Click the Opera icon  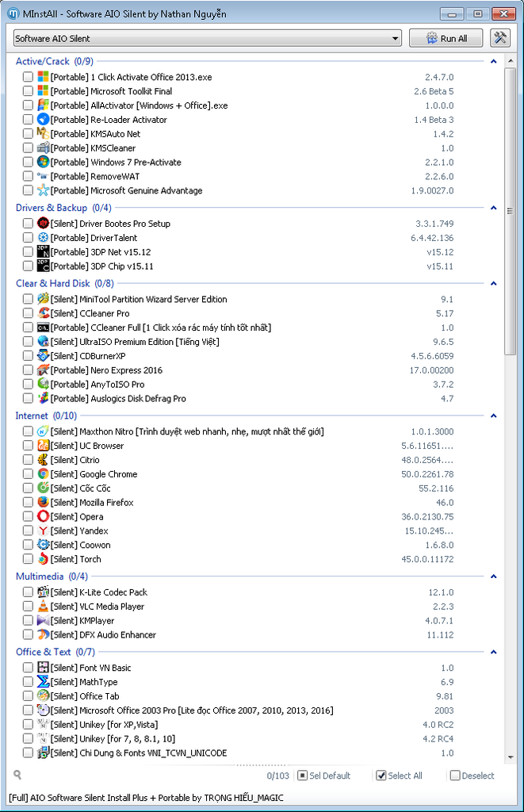43,517
